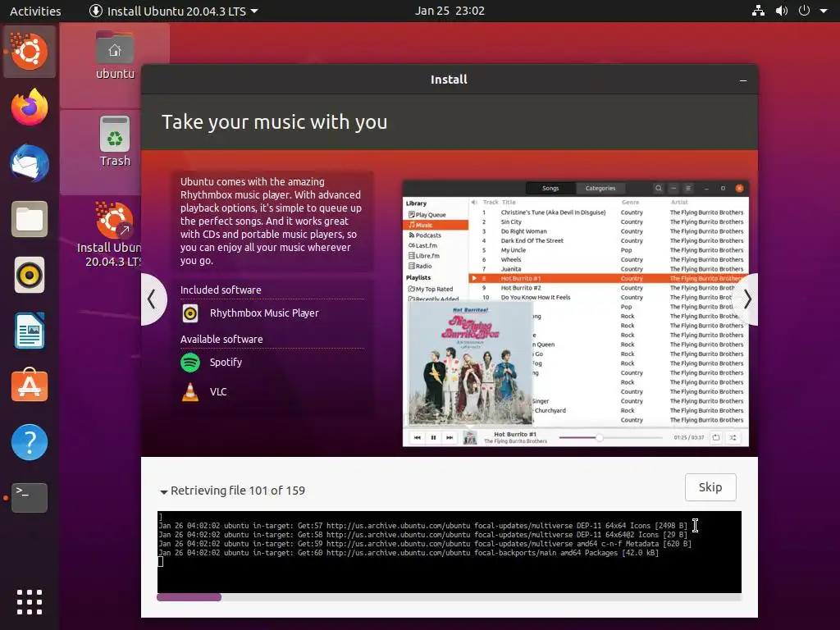Select Last.fm in Rhythmbox sidebar
This screenshot has width=840, height=630.
click(x=423, y=245)
